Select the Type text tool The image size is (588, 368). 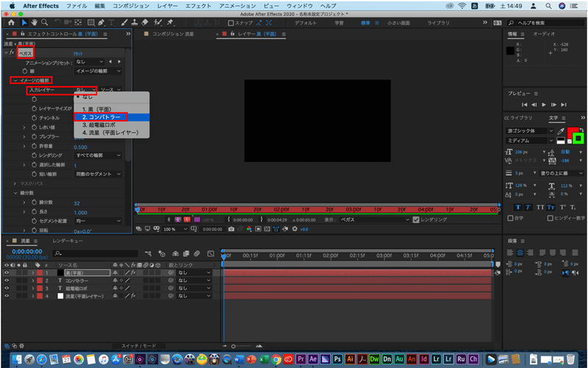pyautogui.click(x=112, y=23)
